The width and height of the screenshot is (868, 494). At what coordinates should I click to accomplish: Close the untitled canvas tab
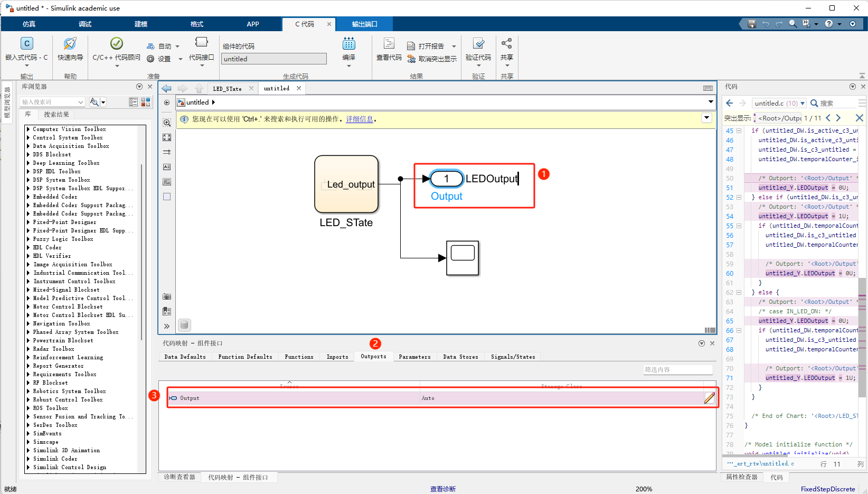tap(299, 88)
